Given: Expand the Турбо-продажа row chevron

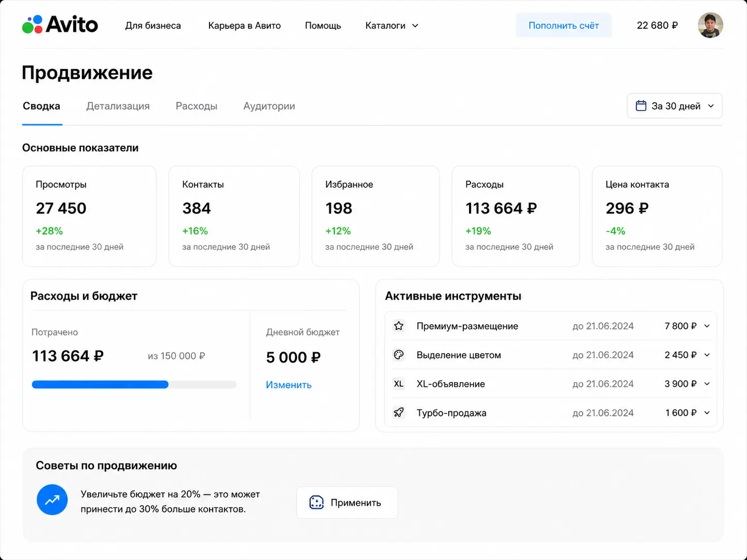Looking at the screenshot, I should [x=707, y=413].
